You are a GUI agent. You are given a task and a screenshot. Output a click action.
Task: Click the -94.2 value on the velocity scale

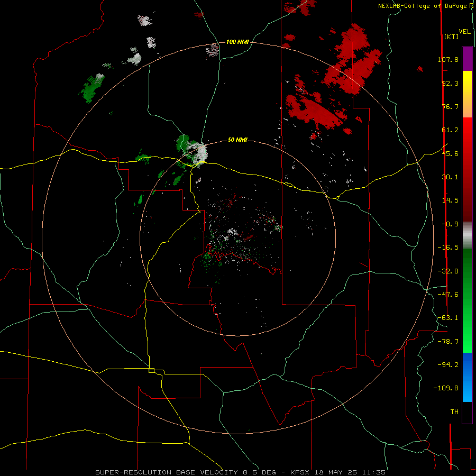pyautogui.click(x=448, y=364)
